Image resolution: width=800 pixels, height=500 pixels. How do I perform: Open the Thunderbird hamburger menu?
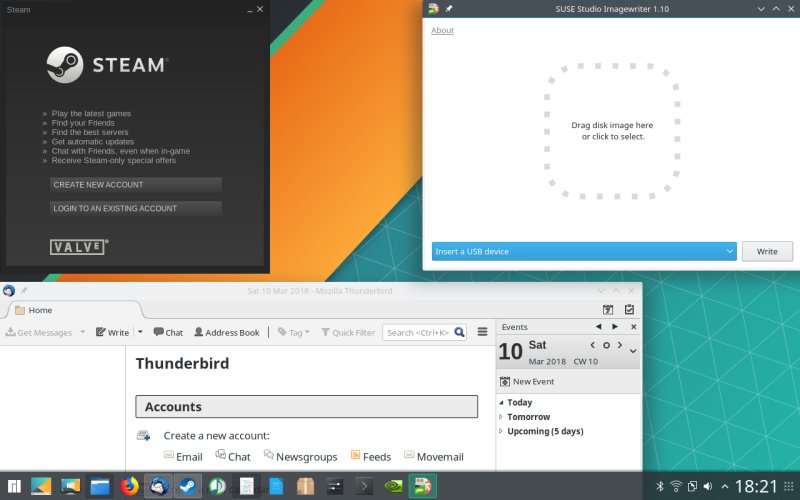pyautogui.click(x=482, y=332)
